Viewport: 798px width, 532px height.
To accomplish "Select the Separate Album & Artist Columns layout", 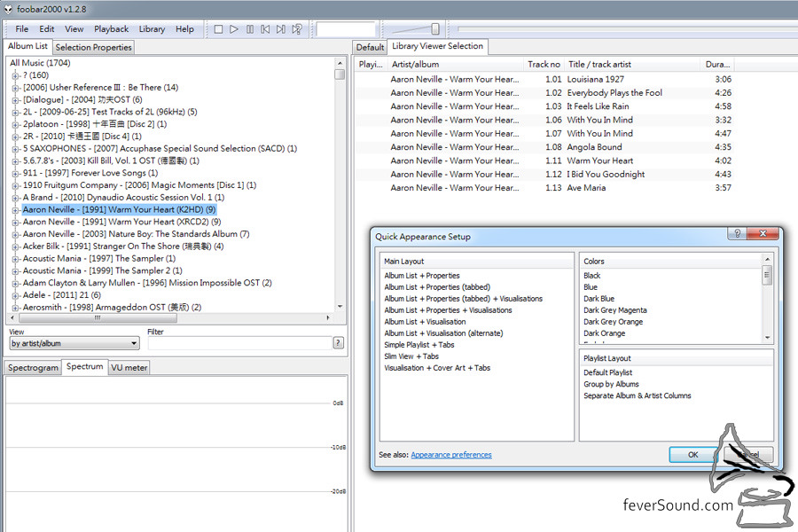I will point(638,395).
